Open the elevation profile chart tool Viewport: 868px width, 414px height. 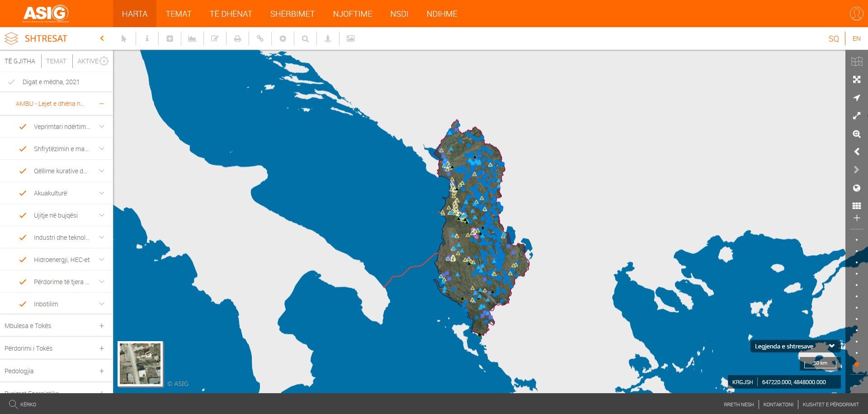[x=192, y=39]
